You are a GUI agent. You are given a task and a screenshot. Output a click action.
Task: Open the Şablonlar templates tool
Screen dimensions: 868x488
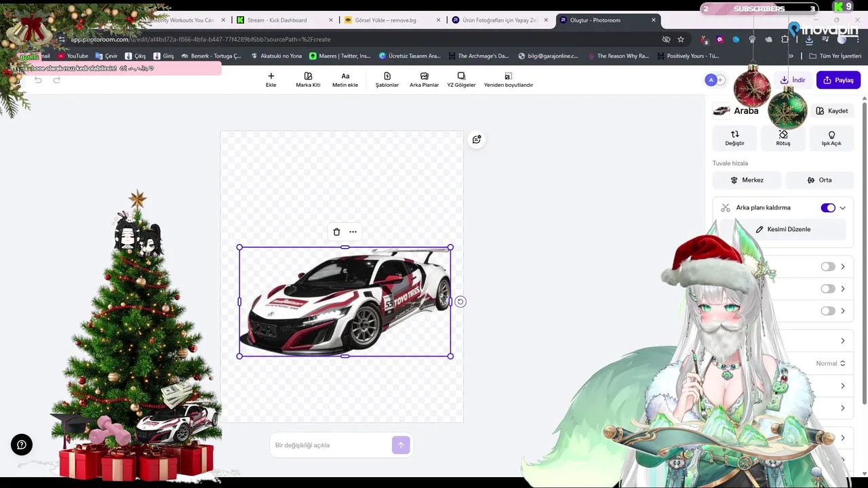(x=387, y=80)
